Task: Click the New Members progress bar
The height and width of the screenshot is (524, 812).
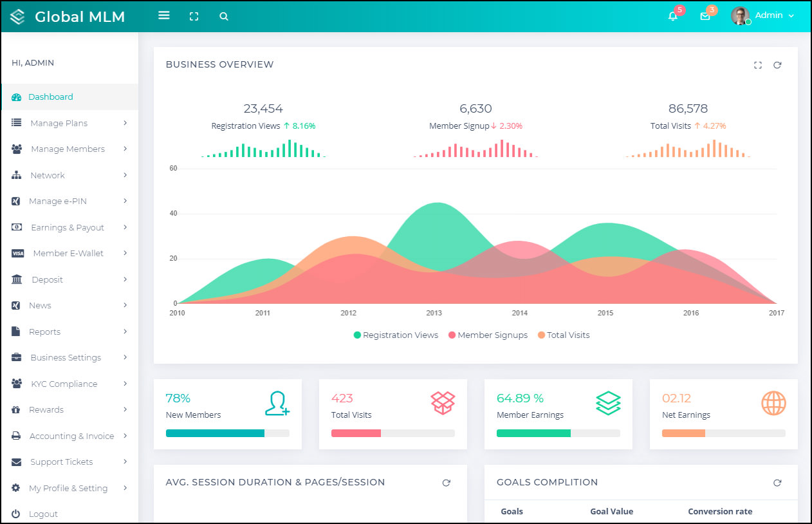Action: point(228,433)
